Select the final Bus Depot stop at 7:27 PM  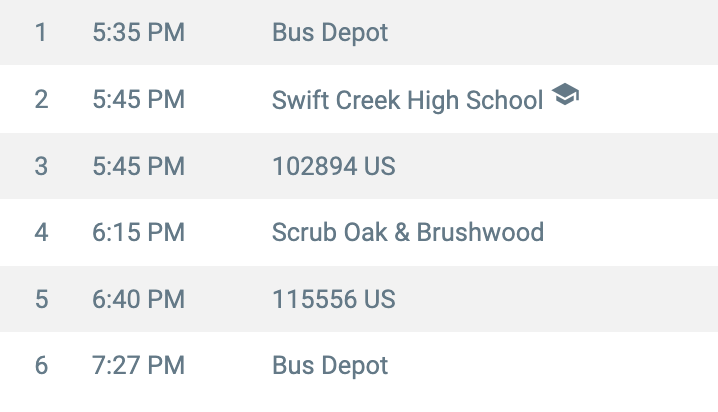click(x=330, y=366)
